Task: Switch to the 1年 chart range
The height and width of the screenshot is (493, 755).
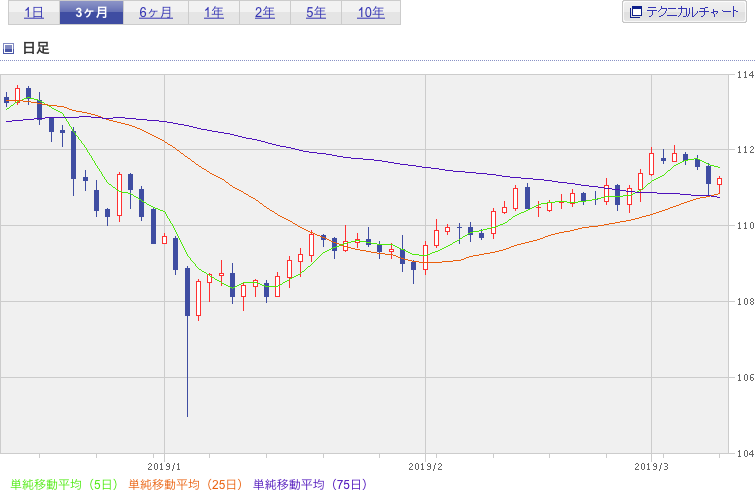Action: click(214, 13)
